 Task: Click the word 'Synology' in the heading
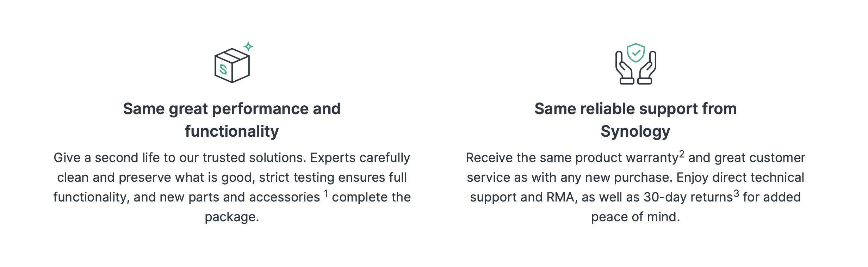point(635,131)
